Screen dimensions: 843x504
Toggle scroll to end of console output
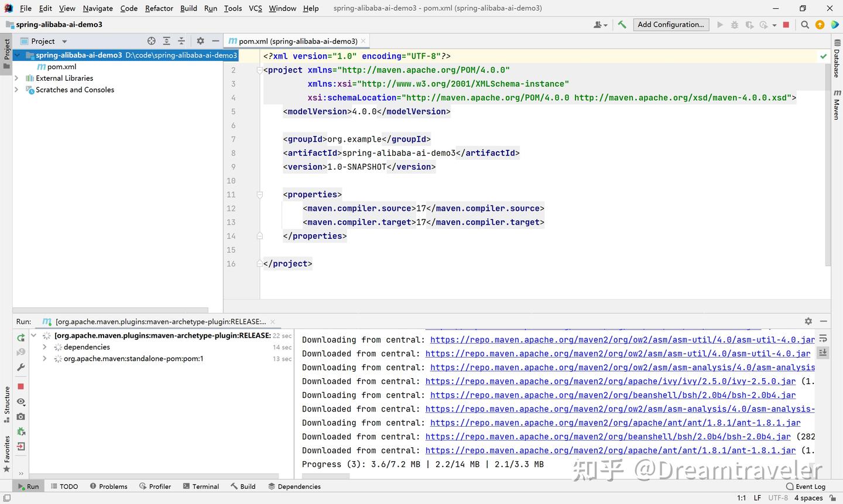pos(823,352)
